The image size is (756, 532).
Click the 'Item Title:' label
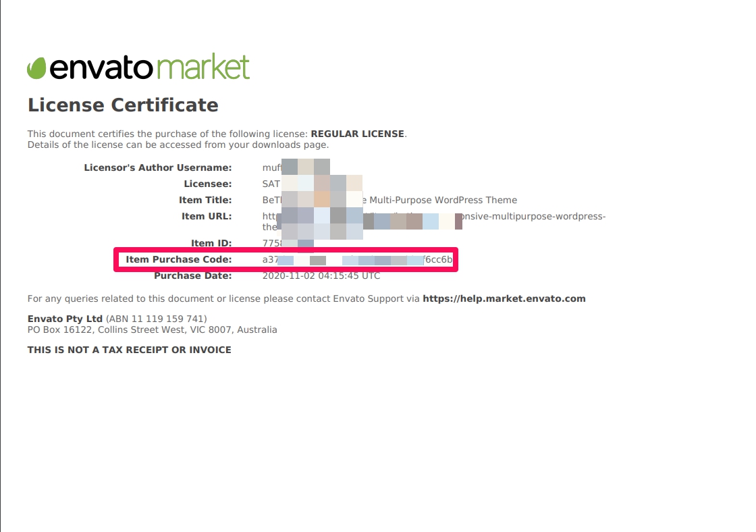coord(205,200)
